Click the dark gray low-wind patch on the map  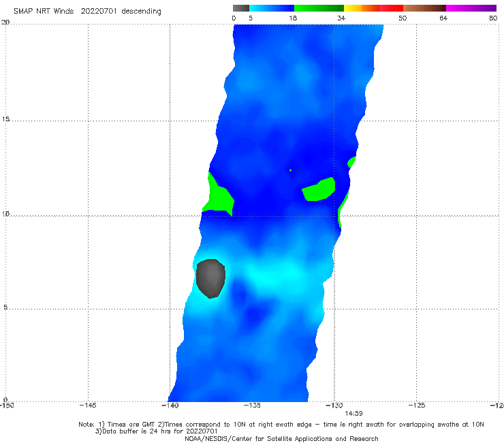tap(210, 279)
